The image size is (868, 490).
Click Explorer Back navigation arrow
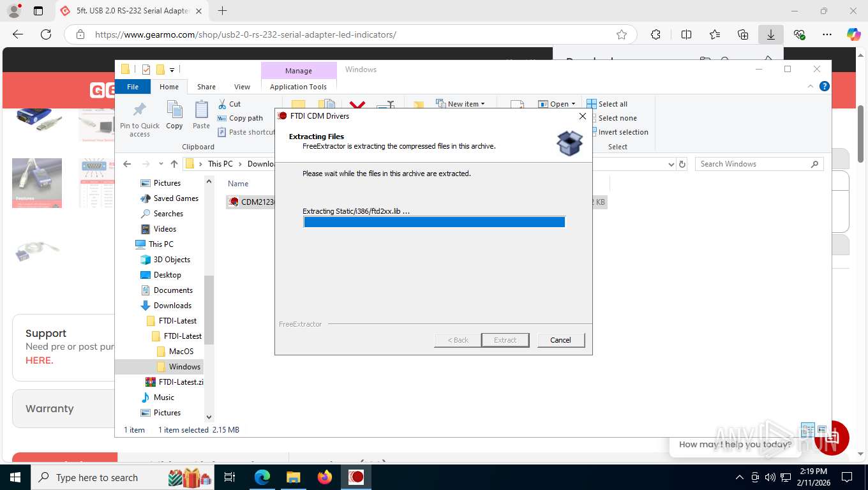(x=127, y=164)
